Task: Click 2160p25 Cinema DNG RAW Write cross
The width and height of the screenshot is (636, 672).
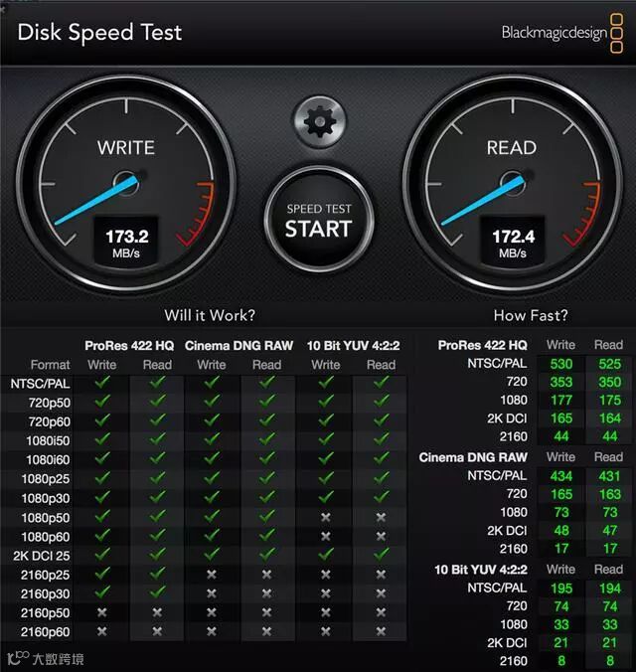Action: tap(212, 575)
